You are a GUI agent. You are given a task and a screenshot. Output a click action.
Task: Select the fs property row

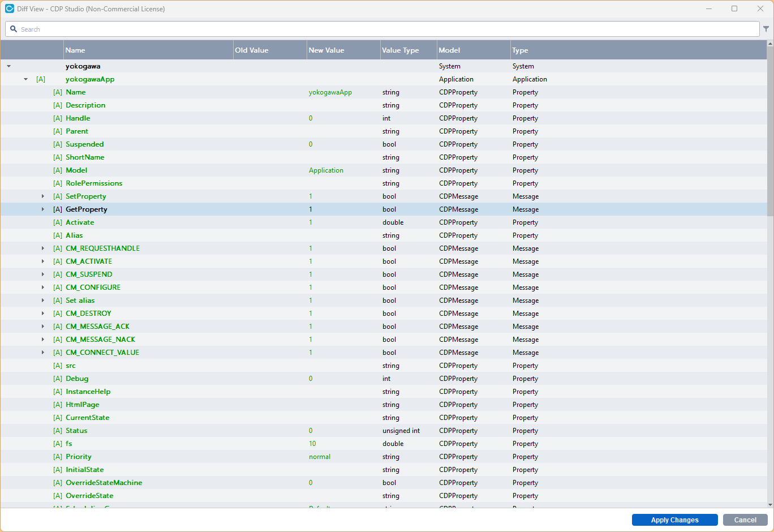click(384, 444)
